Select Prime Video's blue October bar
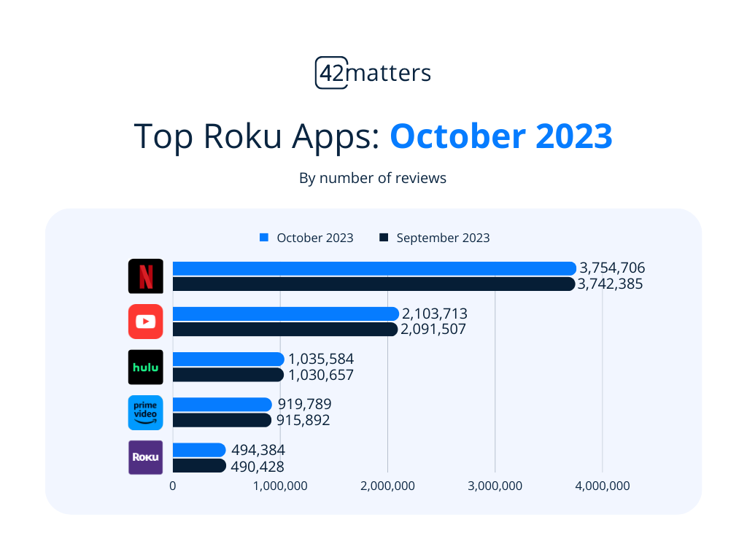The image size is (747, 560). click(x=222, y=404)
